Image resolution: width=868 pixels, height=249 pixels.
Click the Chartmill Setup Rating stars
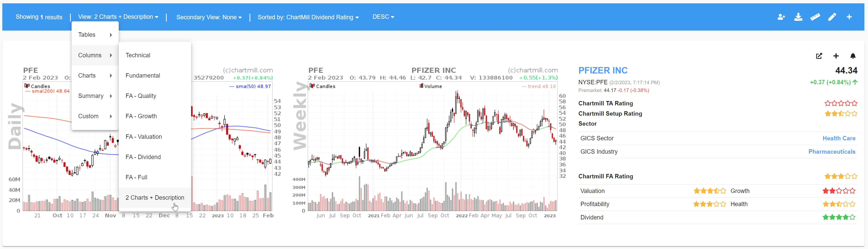pos(841,114)
